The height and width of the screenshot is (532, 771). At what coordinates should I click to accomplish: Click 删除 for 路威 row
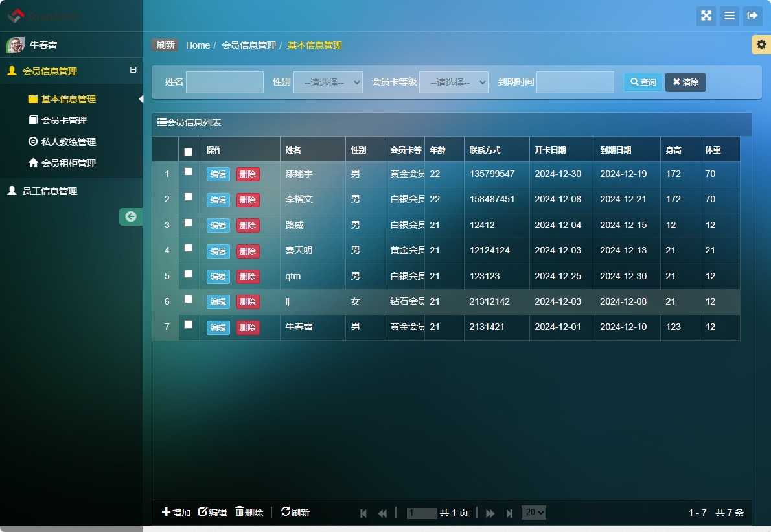click(x=247, y=226)
